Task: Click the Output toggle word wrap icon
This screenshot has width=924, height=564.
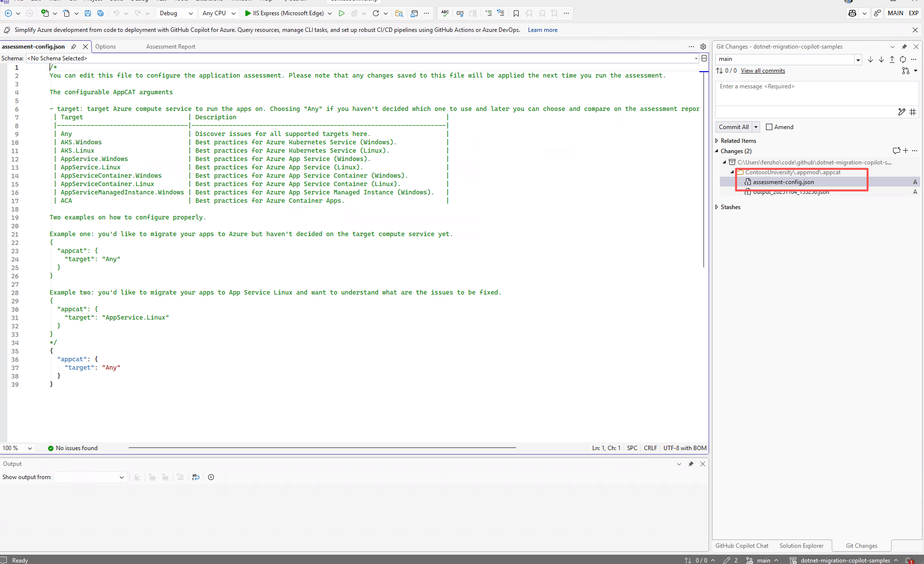Action: click(196, 477)
